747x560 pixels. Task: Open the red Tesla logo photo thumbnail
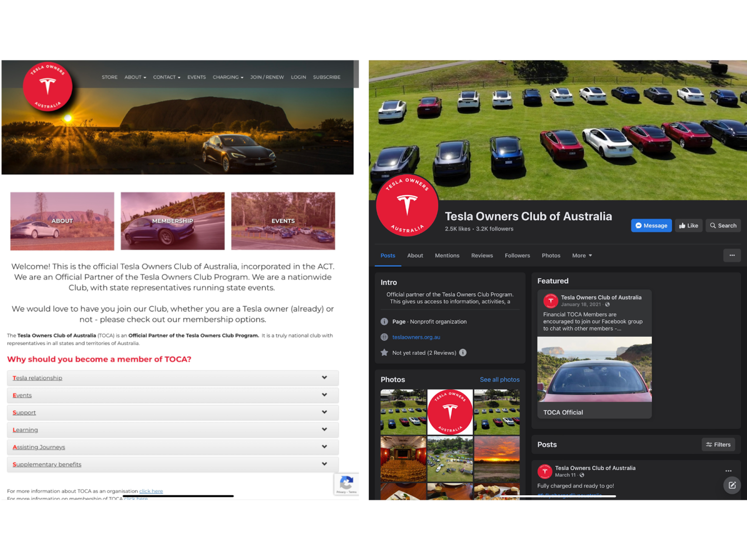450,412
